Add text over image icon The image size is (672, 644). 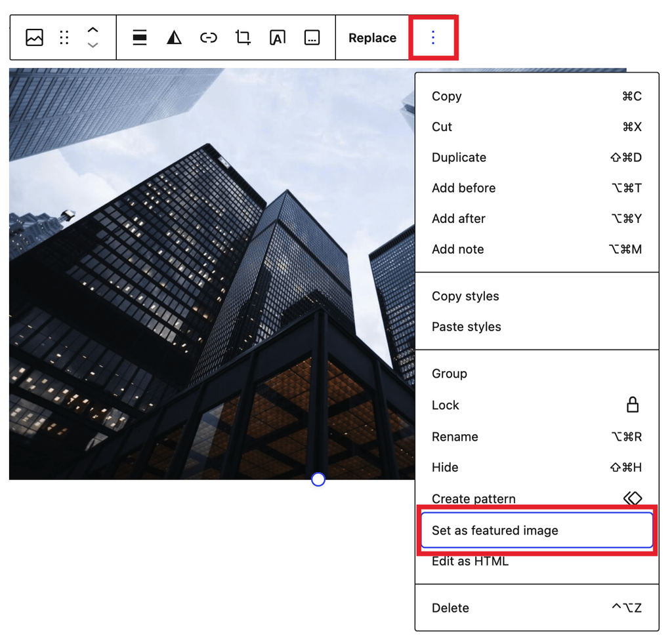click(x=278, y=37)
